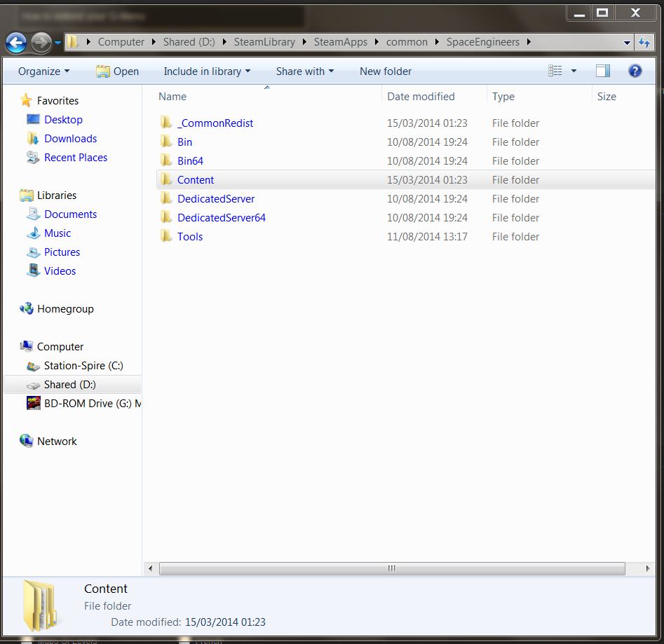This screenshot has height=644, width=664.
Task: Click the DedicatedServer64 folder icon
Action: pyautogui.click(x=166, y=217)
